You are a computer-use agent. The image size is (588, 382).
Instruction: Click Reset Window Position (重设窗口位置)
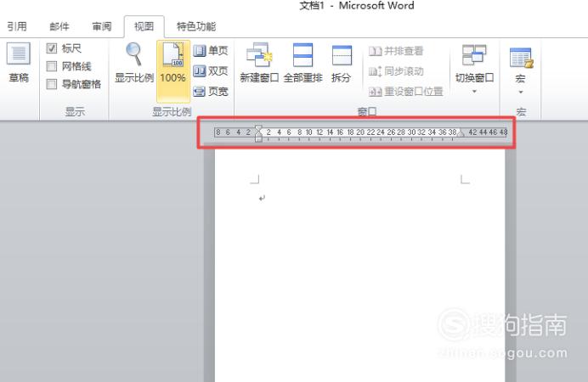pos(406,91)
